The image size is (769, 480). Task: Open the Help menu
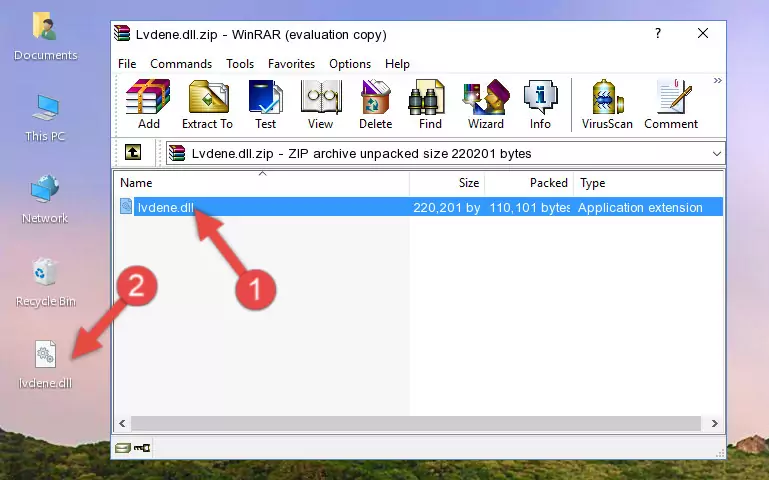[397, 64]
